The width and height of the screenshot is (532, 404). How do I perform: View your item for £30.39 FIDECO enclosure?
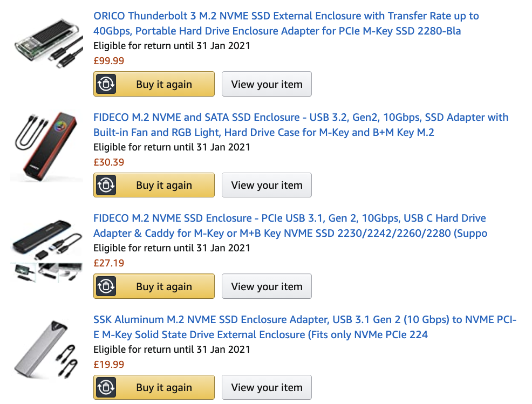click(x=267, y=185)
